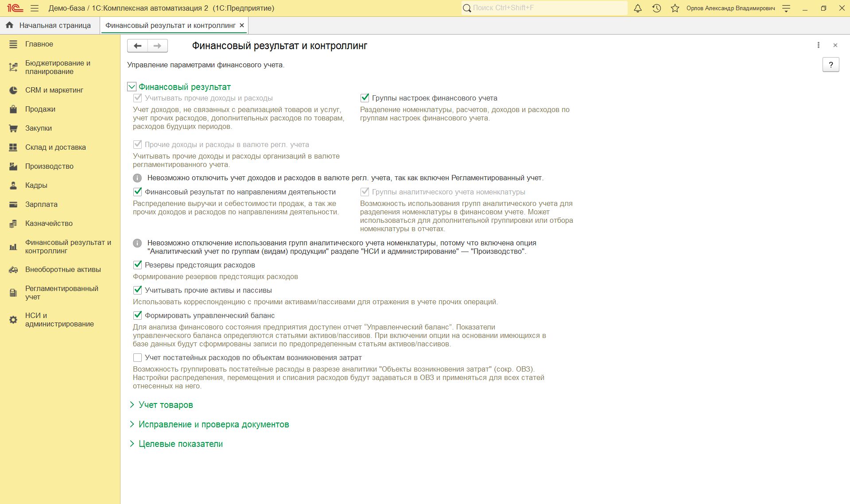Close the Финансовый результат и контроллинг tab
This screenshot has width=850, height=504.
point(242,25)
